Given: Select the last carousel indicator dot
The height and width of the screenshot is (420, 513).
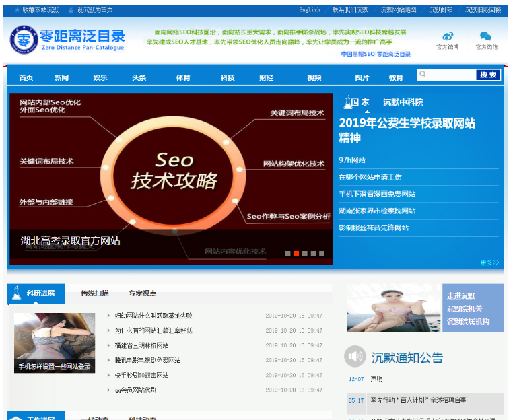Looking at the screenshot, I should click(320, 254).
